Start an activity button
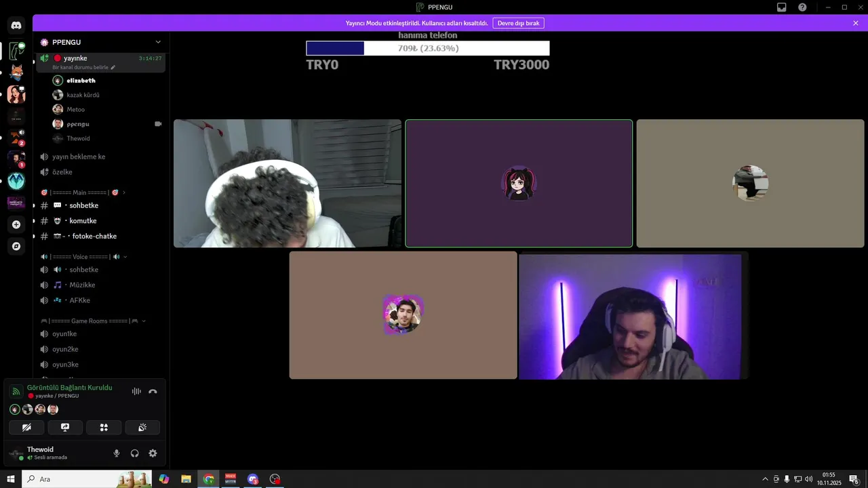The image size is (868, 488). [104, 428]
